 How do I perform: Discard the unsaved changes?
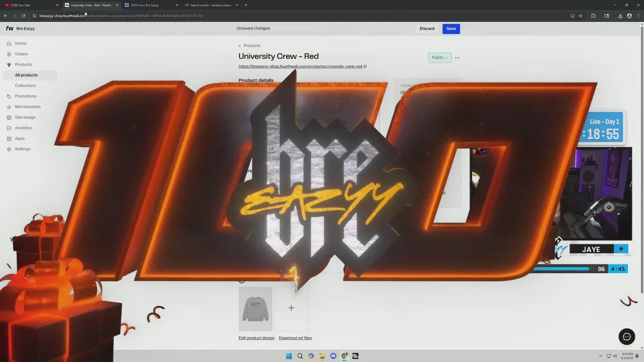point(427,29)
